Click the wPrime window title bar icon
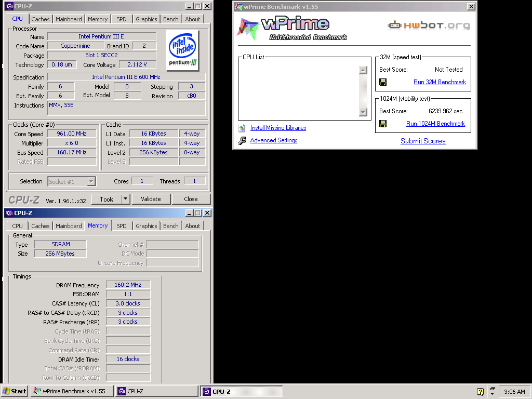This screenshot has width=532, height=399. (x=239, y=6)
